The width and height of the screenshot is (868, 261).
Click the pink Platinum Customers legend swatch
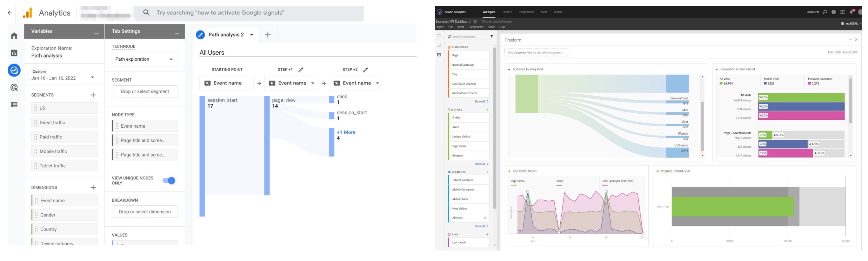click(x=809, y=84)
